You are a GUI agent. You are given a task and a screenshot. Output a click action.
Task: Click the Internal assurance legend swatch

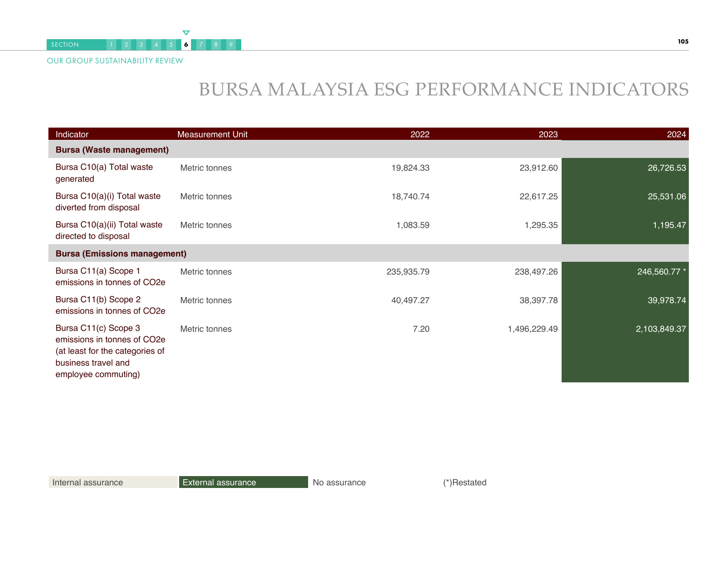pyautogui.click(x=113, y=482)
